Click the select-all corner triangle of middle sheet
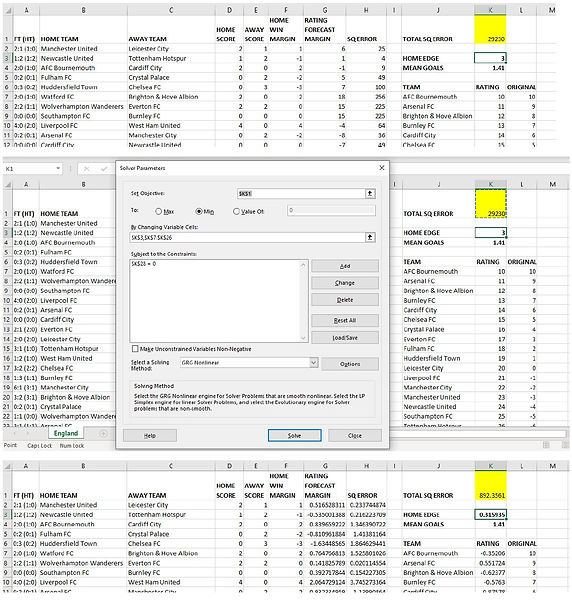The width and height of the screenshot is (572, 600). point(8,184)
